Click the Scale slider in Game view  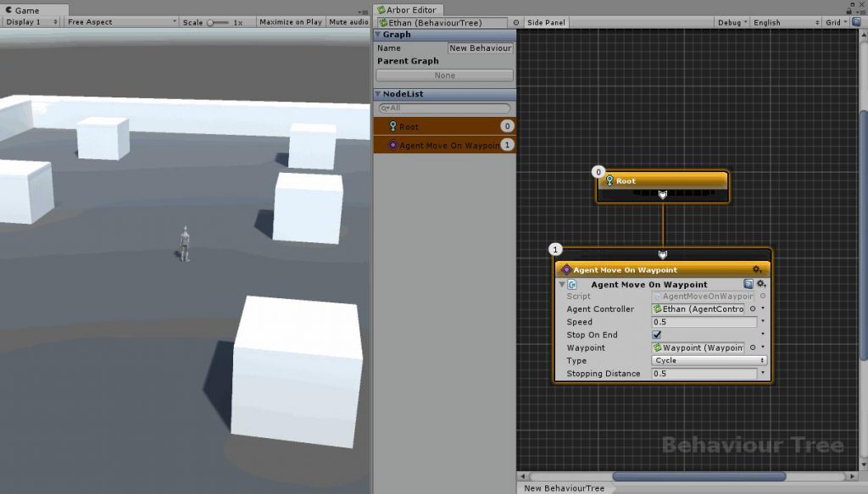click(x=217, y=22)
